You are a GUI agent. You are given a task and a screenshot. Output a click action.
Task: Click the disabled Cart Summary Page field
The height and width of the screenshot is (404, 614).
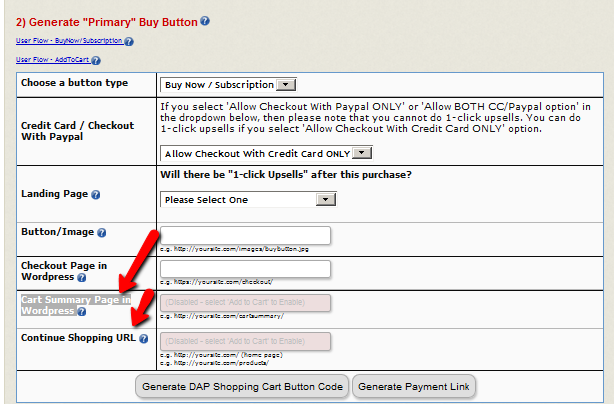245,302
